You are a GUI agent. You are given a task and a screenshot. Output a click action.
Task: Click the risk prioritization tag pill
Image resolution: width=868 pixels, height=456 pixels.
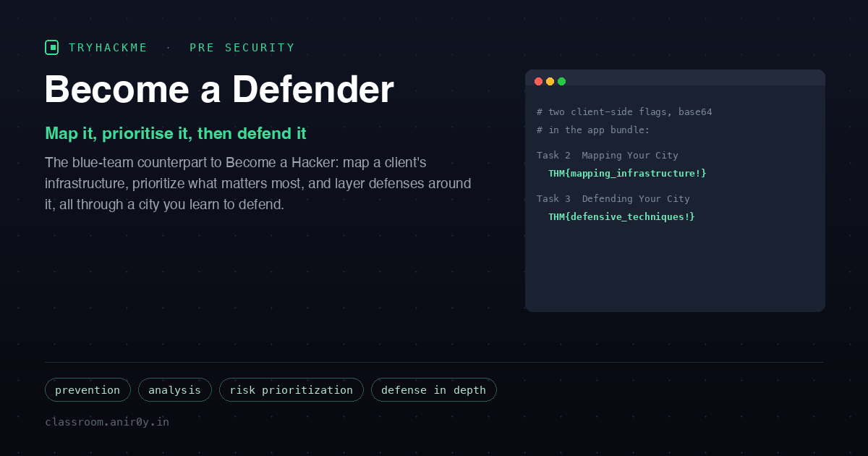point(292,389)
